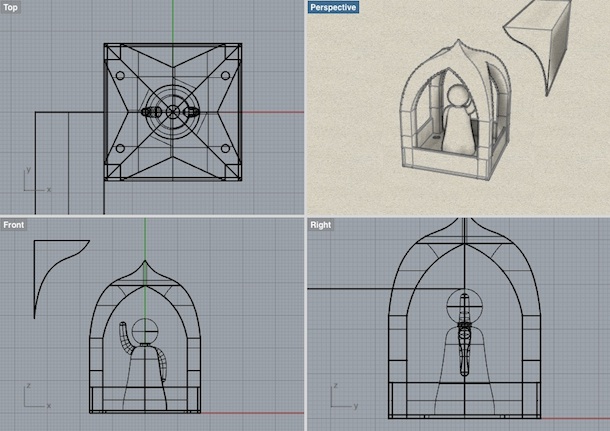Open the Perspective viewport title menu
This screenshot has width=610, height=431.
click(x=334, y=7)
